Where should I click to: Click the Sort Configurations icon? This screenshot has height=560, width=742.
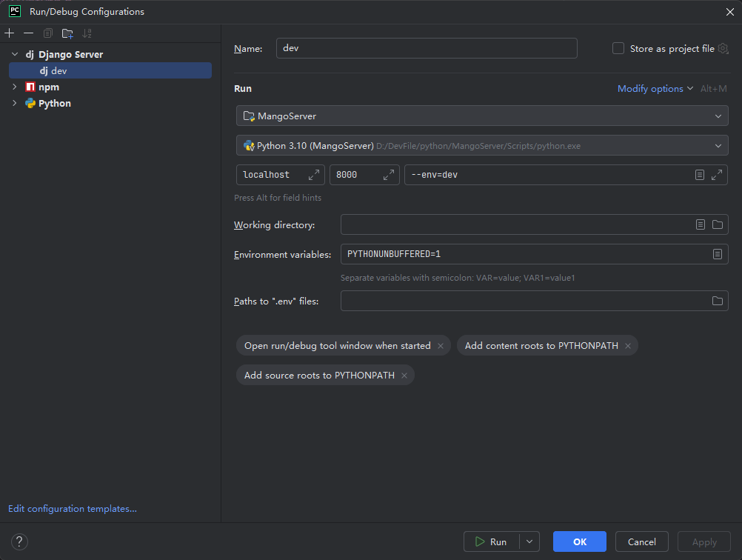(87, 33)
